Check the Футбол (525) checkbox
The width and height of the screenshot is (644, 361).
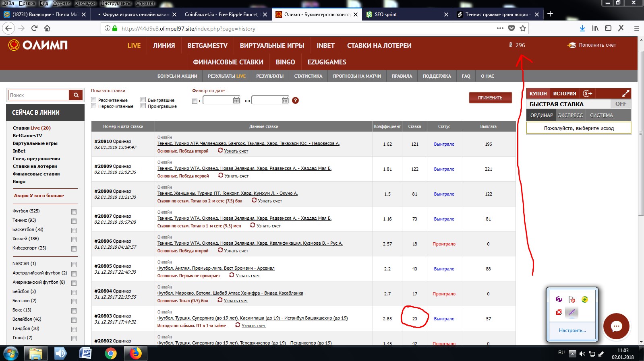tap(74, 212)
